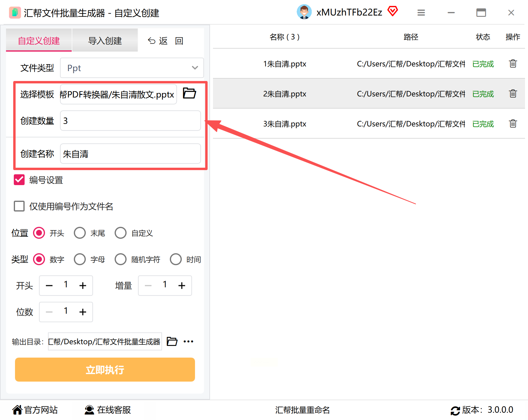Open folder browser for template selection

[x=189, y=93]
